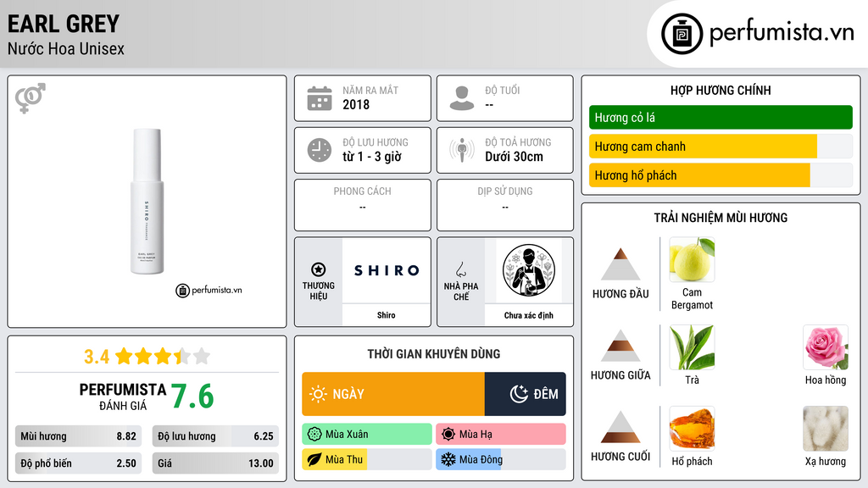Click the Perfumista đánh giá label
Image resolution: width=868 pixels, height=488 pixels.
point(123,396)
